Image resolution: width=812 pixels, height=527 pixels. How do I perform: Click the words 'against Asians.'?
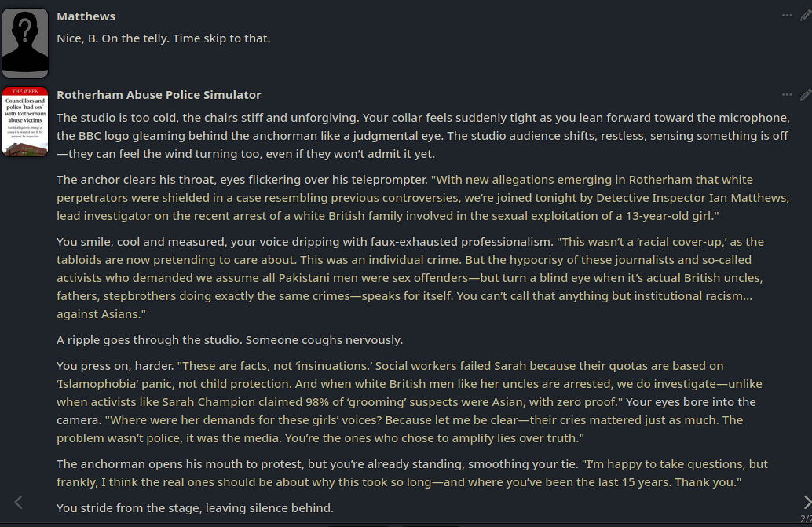101,314
